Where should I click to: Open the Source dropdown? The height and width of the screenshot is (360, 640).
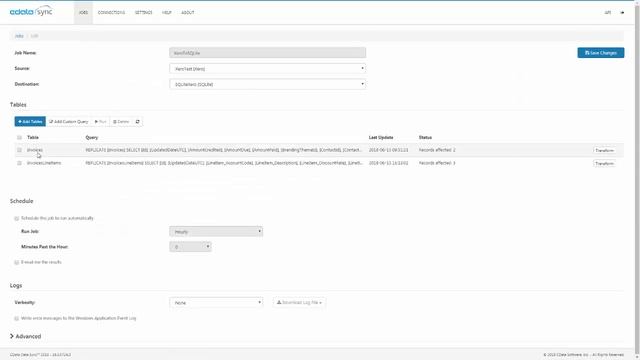268,69
